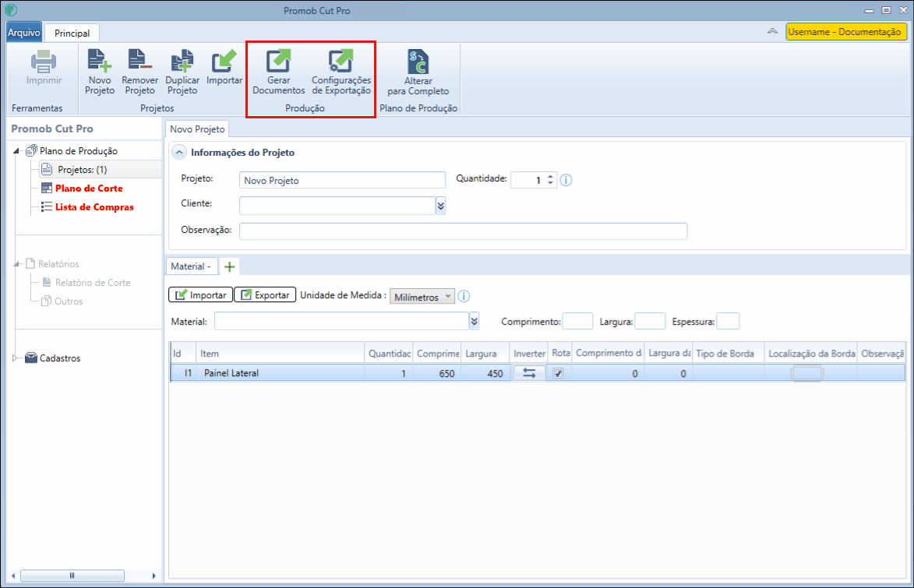This screenshot has height=588, width=914.
Task: Click the Comprimento input field
Action: coord(577,321)
